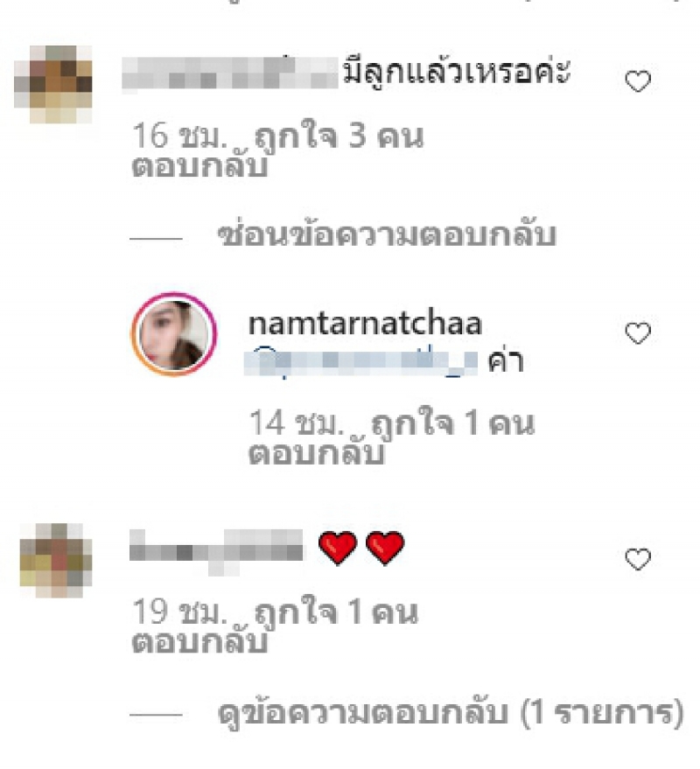Like the comment with two red hearts
Screen dimensions: 700x769
638,560
